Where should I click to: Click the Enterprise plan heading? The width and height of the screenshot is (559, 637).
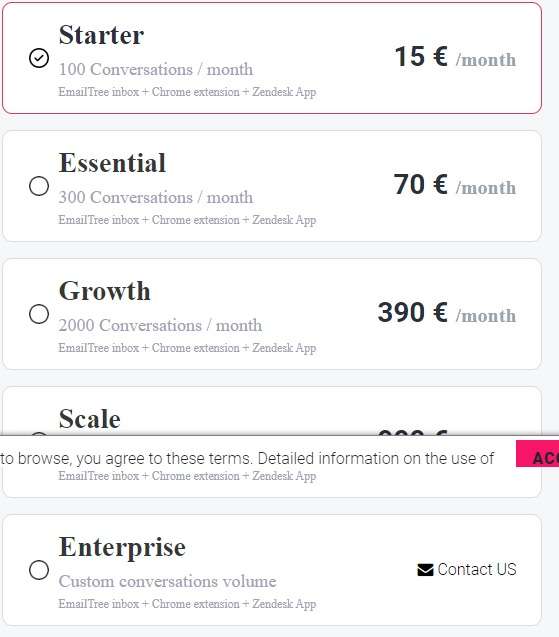tap(122, 548)
